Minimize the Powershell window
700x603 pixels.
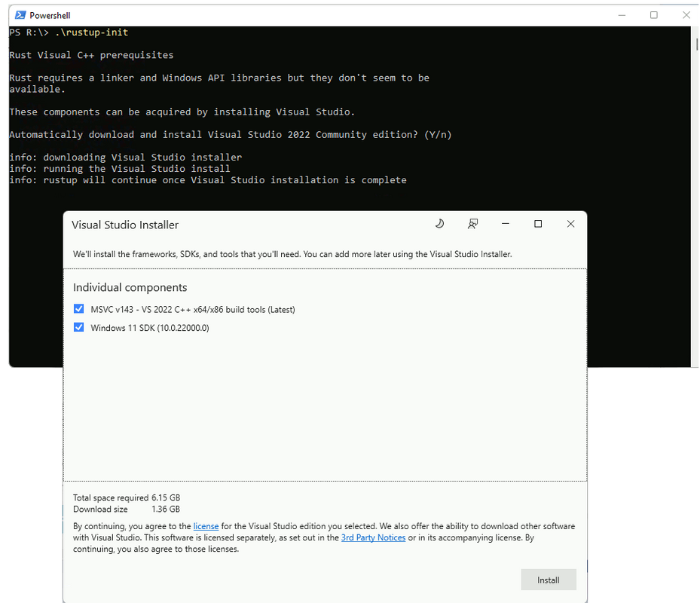point(622,15)
